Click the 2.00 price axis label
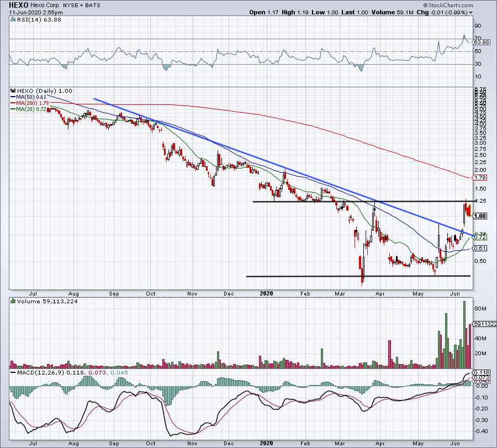Image resolution: width=497 pixels, height=448 pixels. (x=480, y=170)
